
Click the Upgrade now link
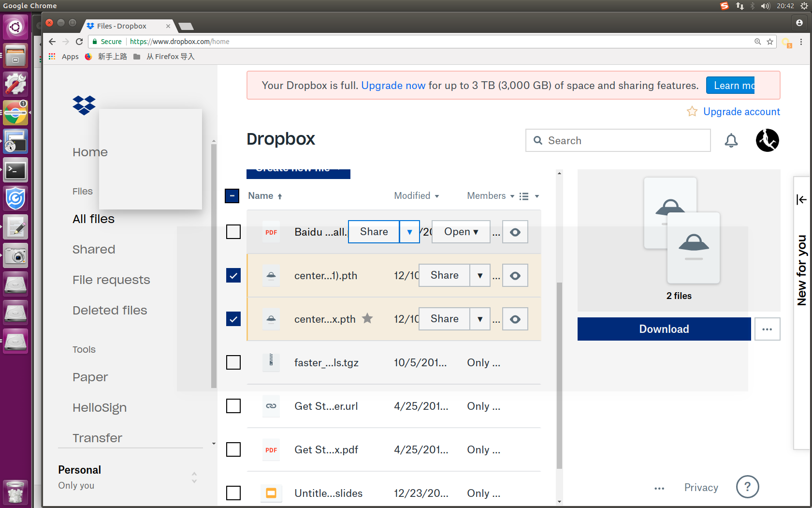tap(393, 85)
